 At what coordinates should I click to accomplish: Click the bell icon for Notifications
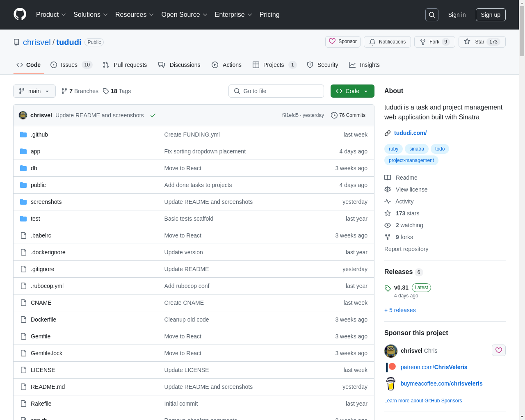tap(372, 42)
